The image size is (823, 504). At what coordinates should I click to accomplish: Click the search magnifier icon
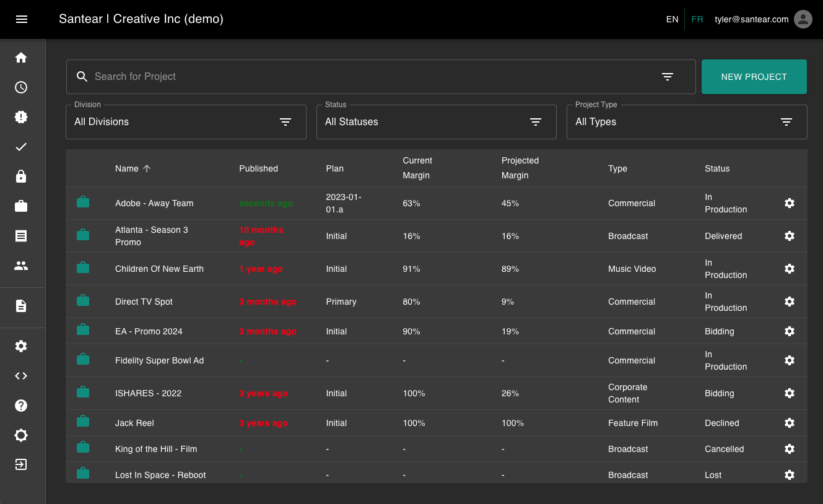(x=82, y=77)
